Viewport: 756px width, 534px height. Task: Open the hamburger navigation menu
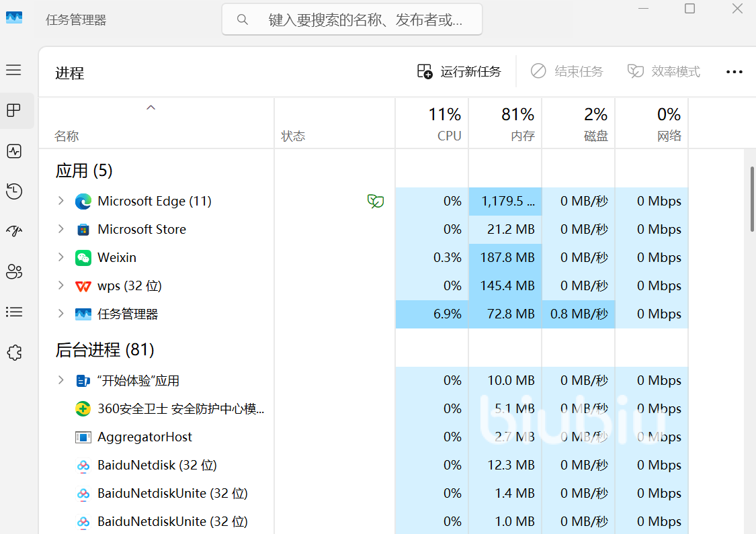(x=13, y=71)
